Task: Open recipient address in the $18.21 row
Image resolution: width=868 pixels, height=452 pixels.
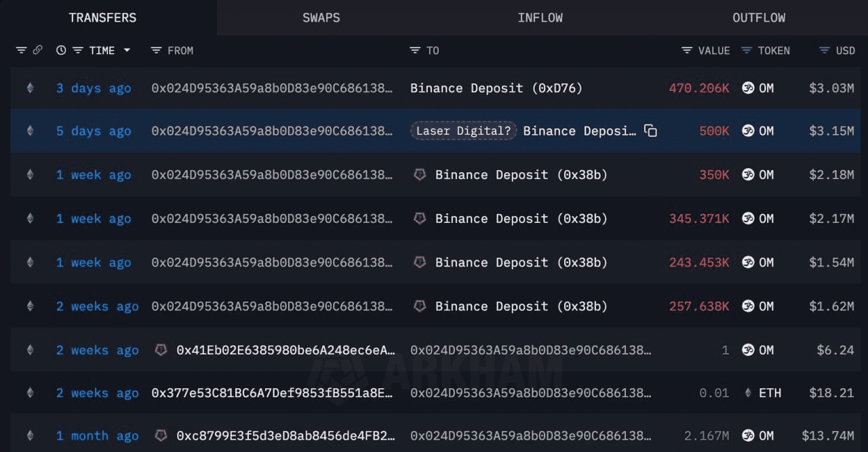Action: (x=531, y=393)
